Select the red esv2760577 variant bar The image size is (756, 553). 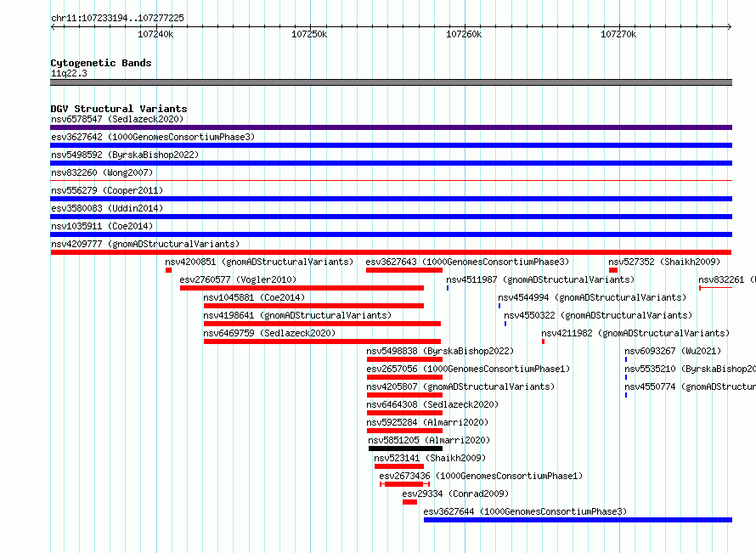click(x=302, y=288)
